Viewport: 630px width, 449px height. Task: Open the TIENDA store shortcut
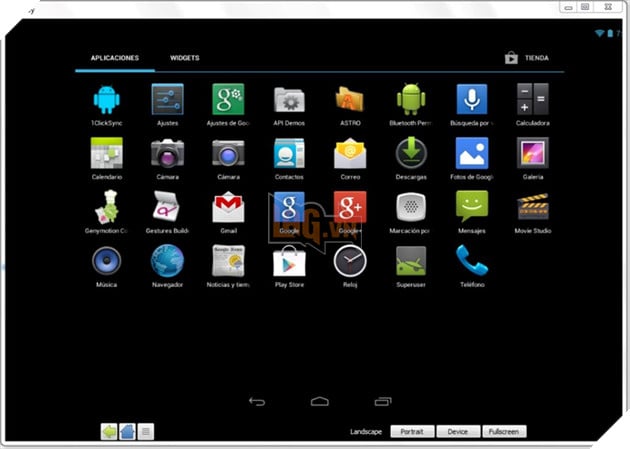(527, 58)
